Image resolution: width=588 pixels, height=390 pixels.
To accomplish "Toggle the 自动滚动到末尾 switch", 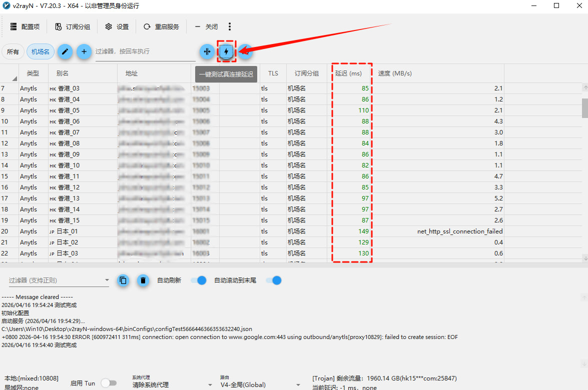I will tap(274, 280).
